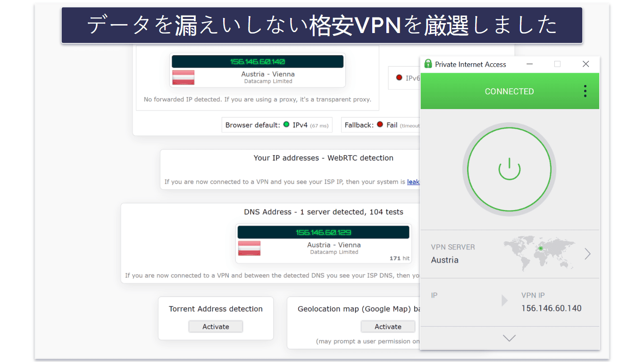Viewport: 644px width, 362px height.
Task: Click the DNS address 156.146.60.129 display
Action: 323,232
